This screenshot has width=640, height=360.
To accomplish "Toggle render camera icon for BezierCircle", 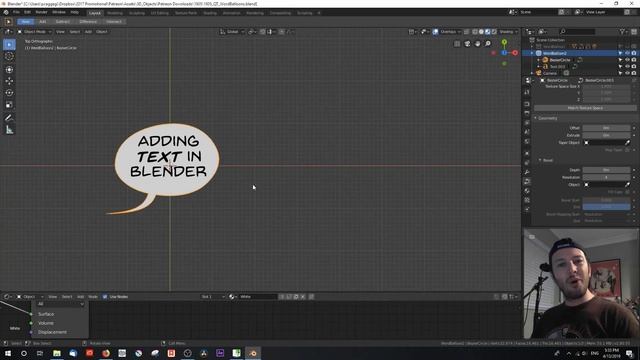I will (634, 60).
